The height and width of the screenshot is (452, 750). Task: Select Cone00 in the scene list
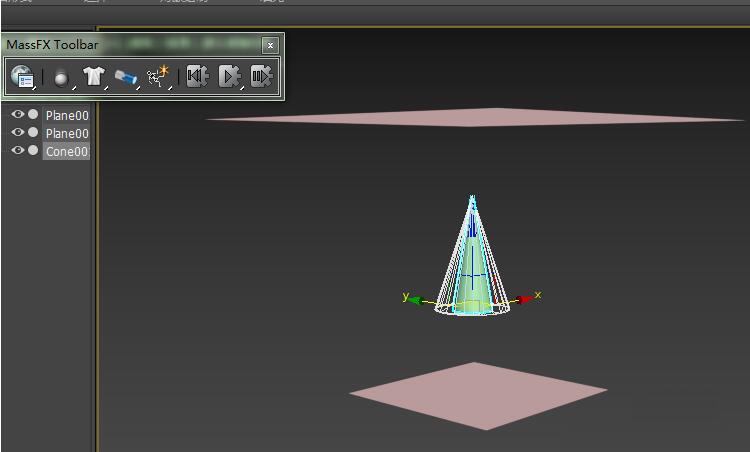click(x=66, y=151)
